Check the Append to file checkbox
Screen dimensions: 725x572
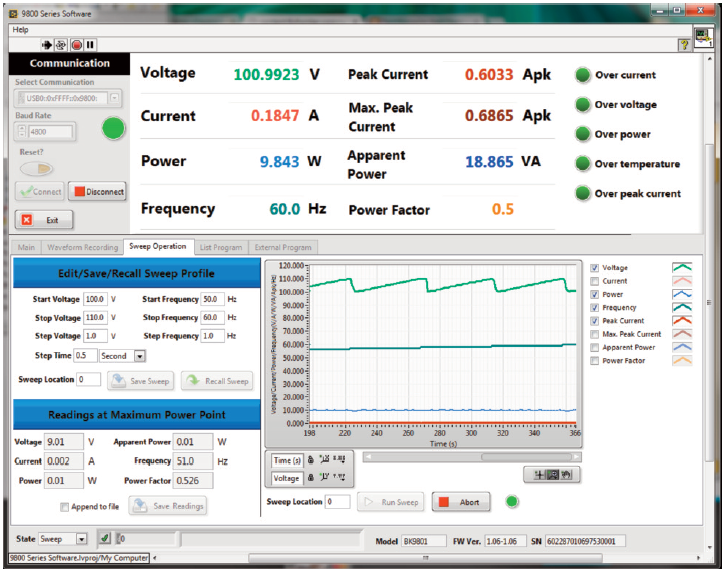(65, 507)
